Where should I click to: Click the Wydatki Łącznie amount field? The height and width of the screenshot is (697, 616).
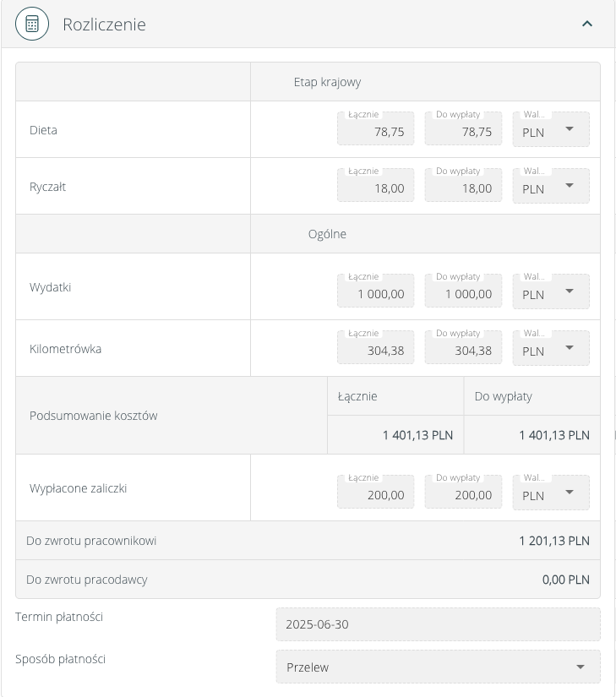(x=376, y=292)
